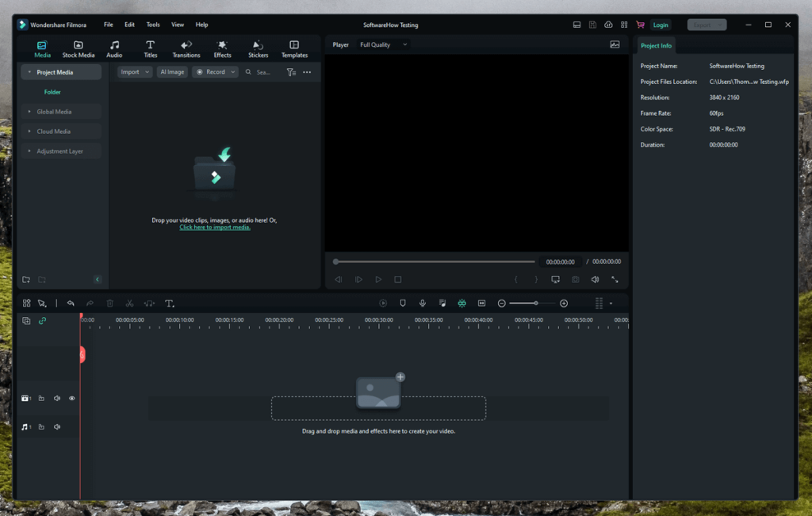Viewport: 812px width, 516px height.
Task: Select the split scissors icon
Action: (129, 304)
